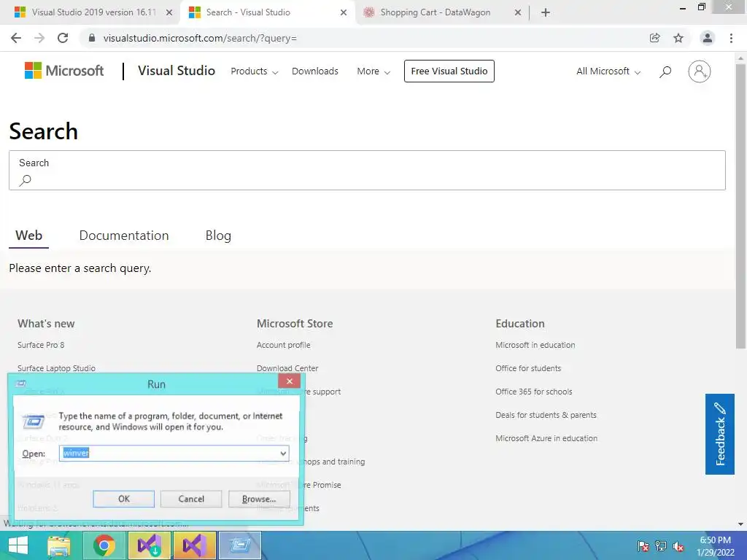Image resolution: width=747 pixels, height=560 pixels.
Task: Open the Chrome profile avatar icon
Action: coord(708,38)
